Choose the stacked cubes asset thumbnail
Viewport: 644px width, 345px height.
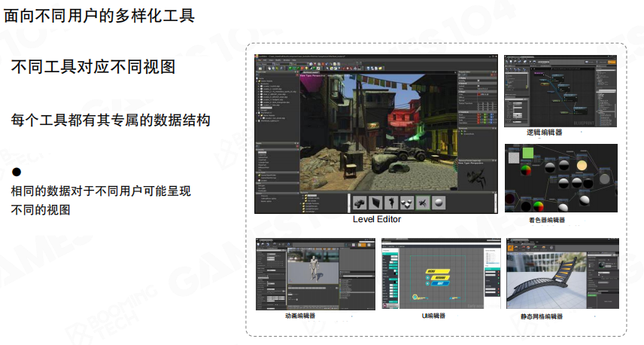407,203
